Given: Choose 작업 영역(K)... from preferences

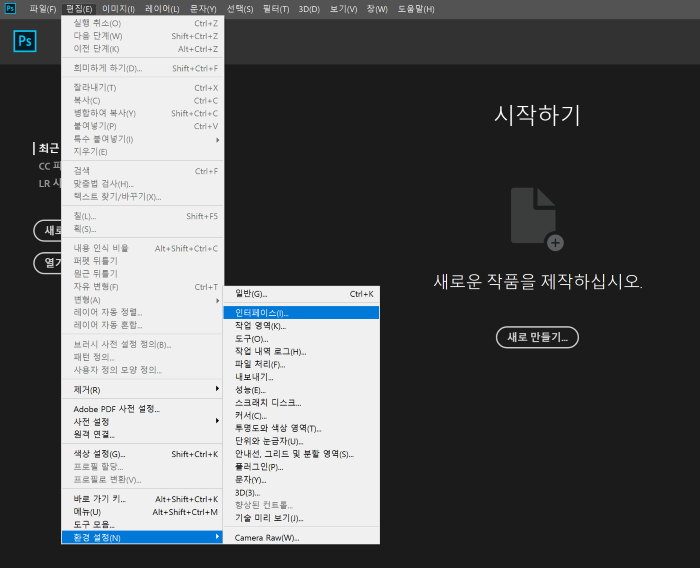Looking at the screenshot, I should pos(301,326).
